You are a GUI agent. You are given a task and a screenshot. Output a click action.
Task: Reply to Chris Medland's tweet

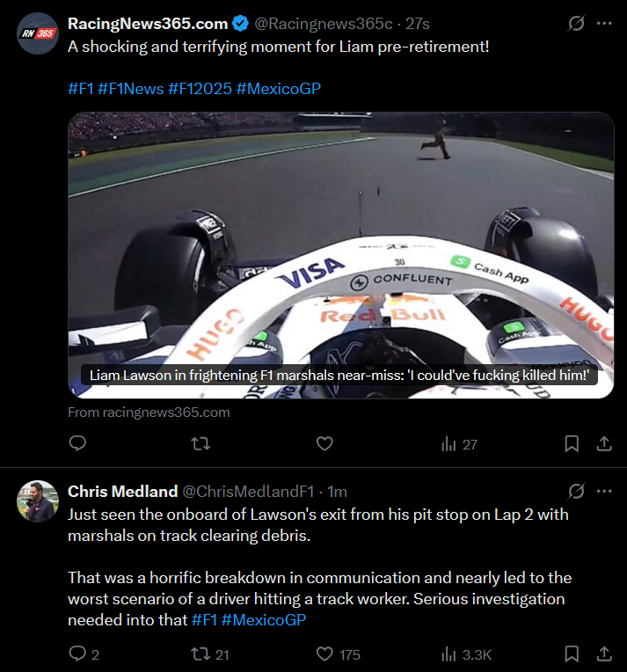point(77,654)
